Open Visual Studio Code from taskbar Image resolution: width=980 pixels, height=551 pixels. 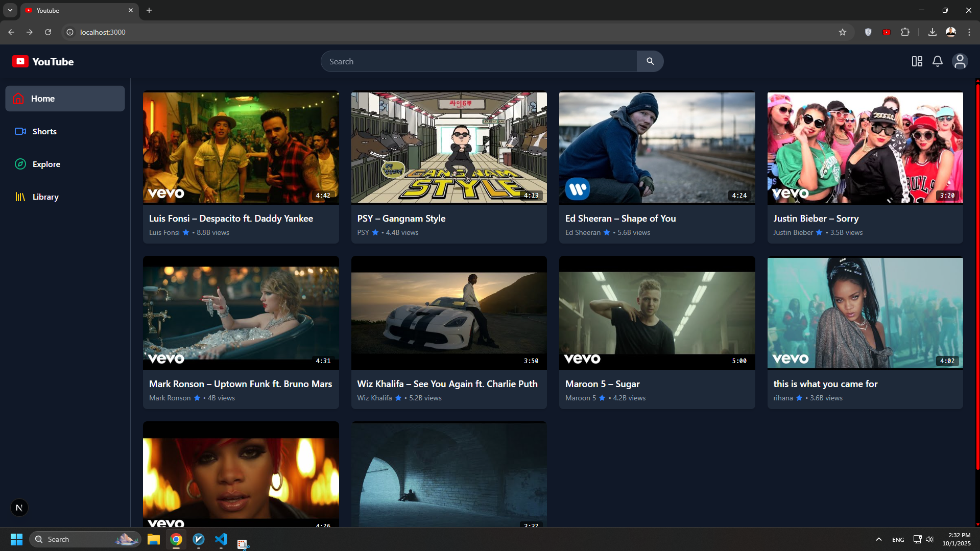[221, 539]
